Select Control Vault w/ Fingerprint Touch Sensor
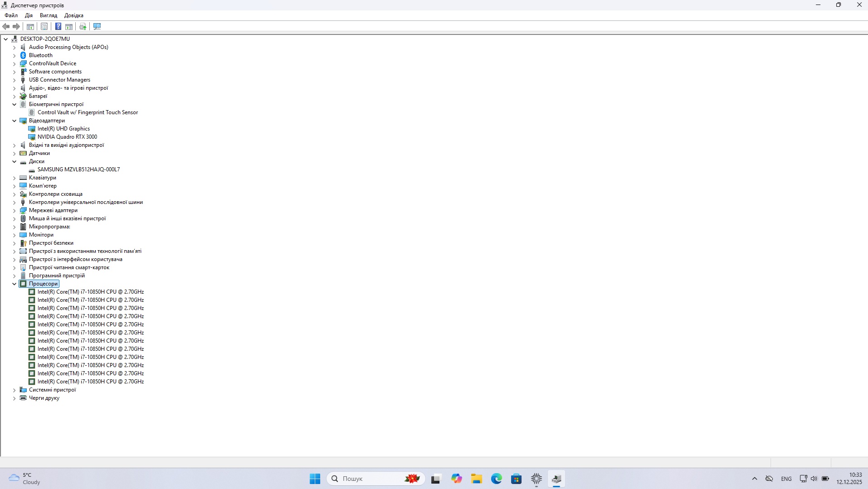Viewport: 868px width, 489px height. pos(88,112)
